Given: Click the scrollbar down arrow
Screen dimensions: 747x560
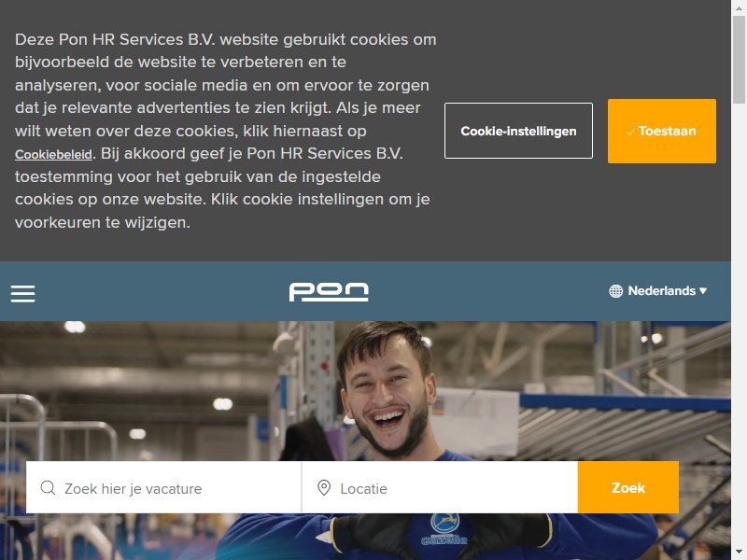Looking at the screenshot, I should (x=739, y=553).
